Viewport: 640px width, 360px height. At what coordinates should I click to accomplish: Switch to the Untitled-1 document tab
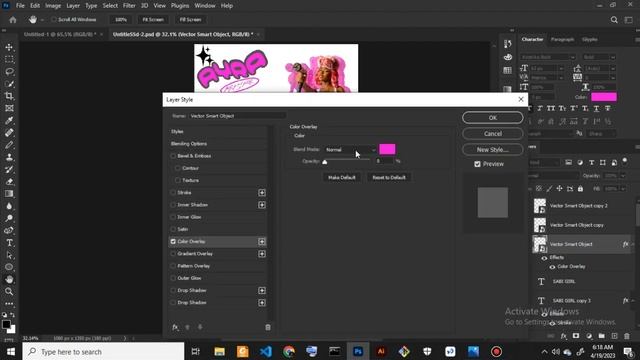tap(60, 34)
